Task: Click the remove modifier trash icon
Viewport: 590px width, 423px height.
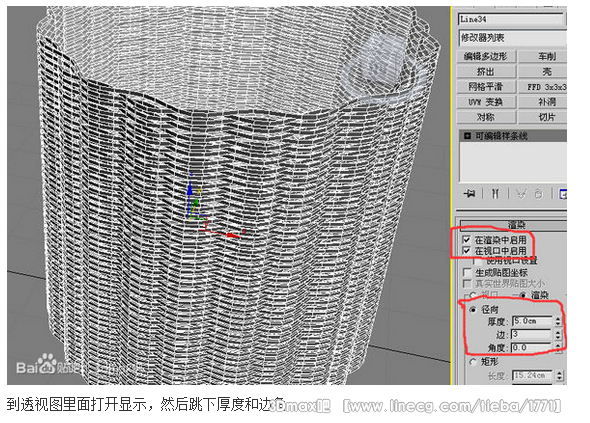Action: click(x=538, y=193)
